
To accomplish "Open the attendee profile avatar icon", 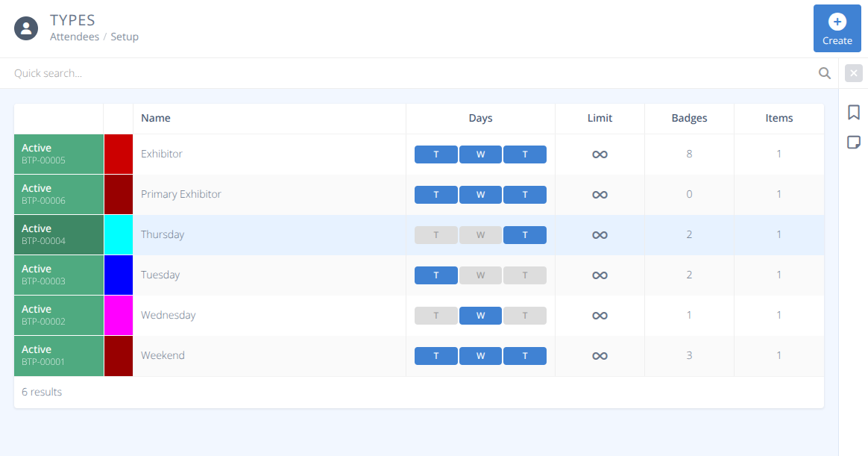I will coord(26,28).
